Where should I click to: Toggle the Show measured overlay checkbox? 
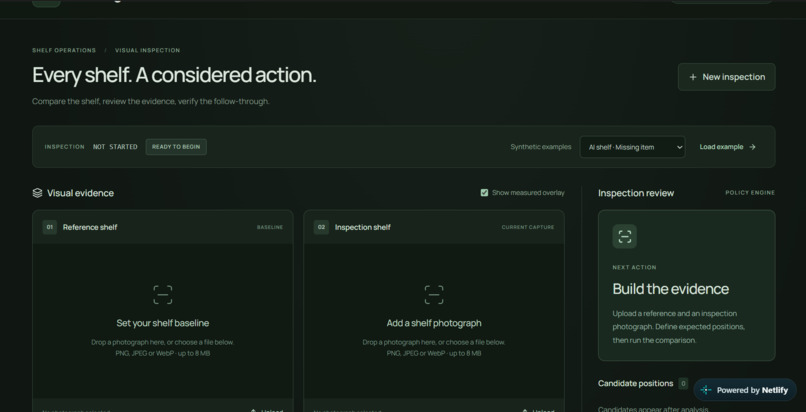point(484,193)
